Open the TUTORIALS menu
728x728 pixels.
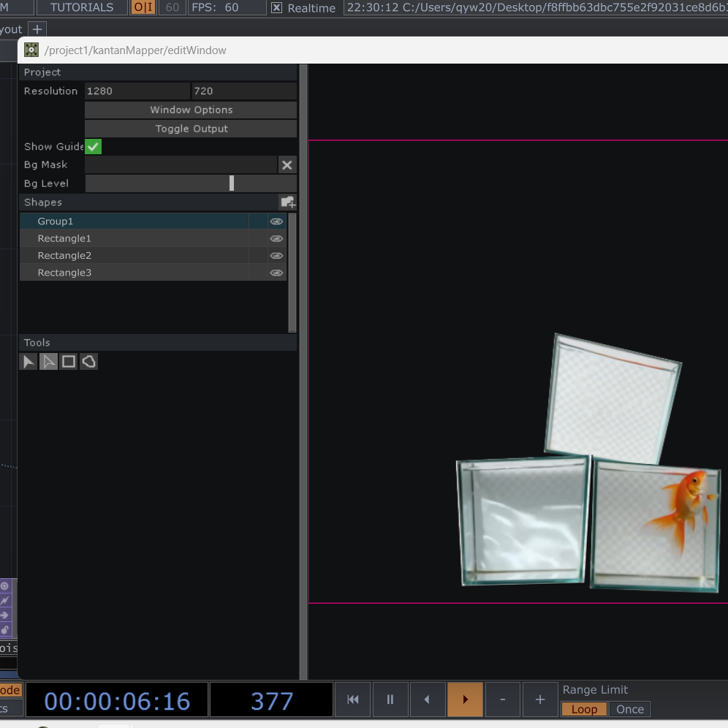pyautogui.click(x=82, y=7)
